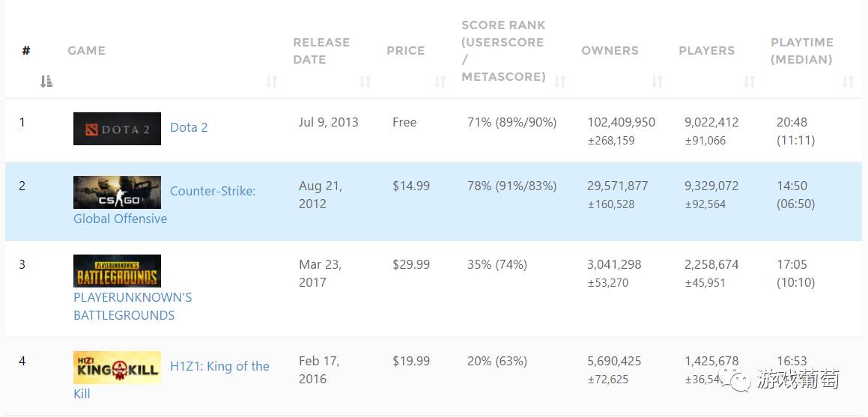
Task: Open H1Z1: King of the Kill link
Action: click(x=219, y=366)
